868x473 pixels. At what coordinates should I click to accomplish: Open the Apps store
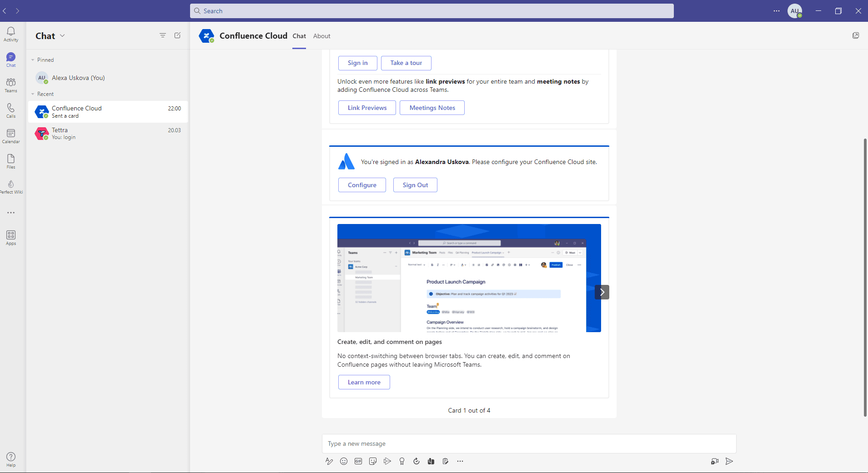pos(11,238)
